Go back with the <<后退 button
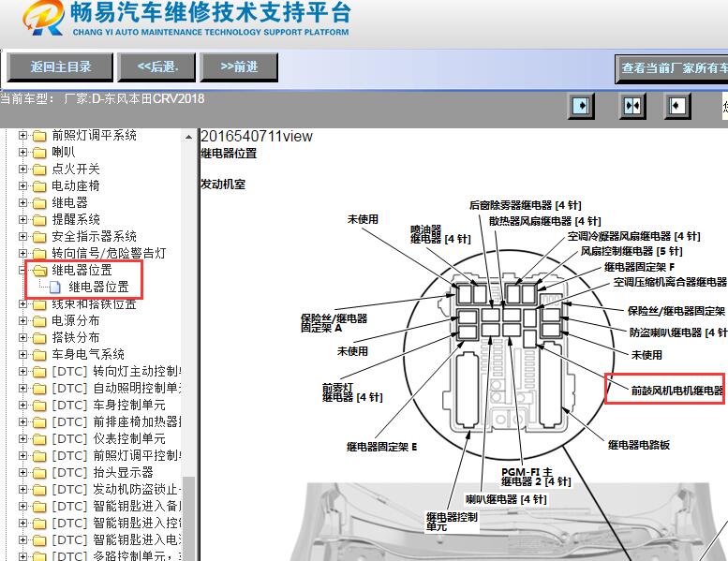The height and width of the screenshot is (561, 728). pos(156,66)
